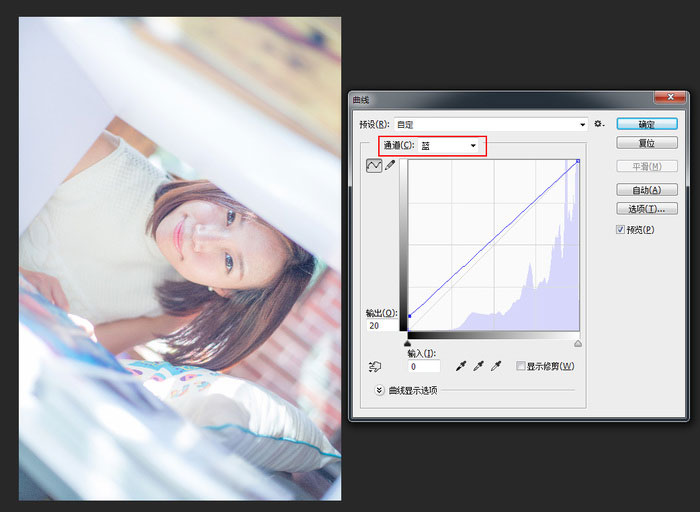This screenshot has height=512, width=700.
Task: Pick the black point eyedropper
Action: [461, 366]
